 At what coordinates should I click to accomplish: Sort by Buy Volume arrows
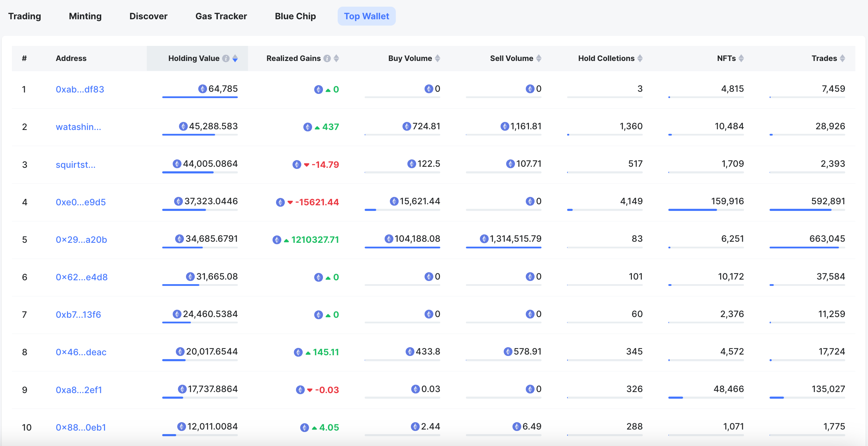pyautogui.click(x=438, y=59)
